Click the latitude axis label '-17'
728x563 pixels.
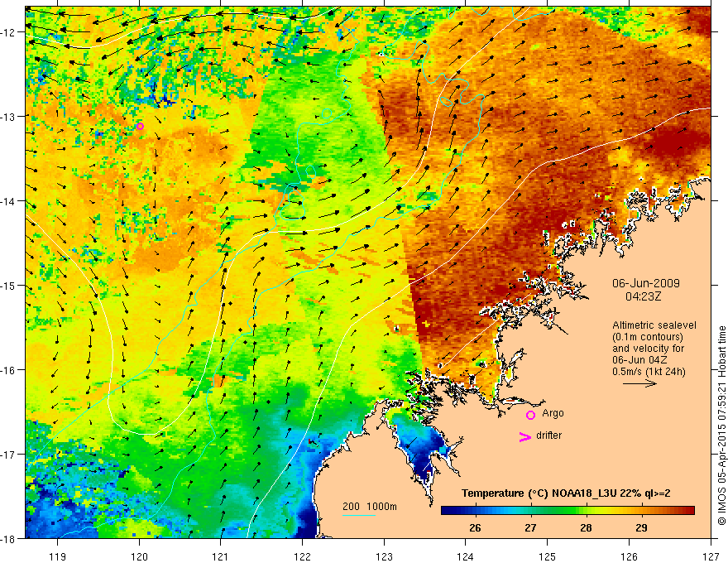[8, 454]
